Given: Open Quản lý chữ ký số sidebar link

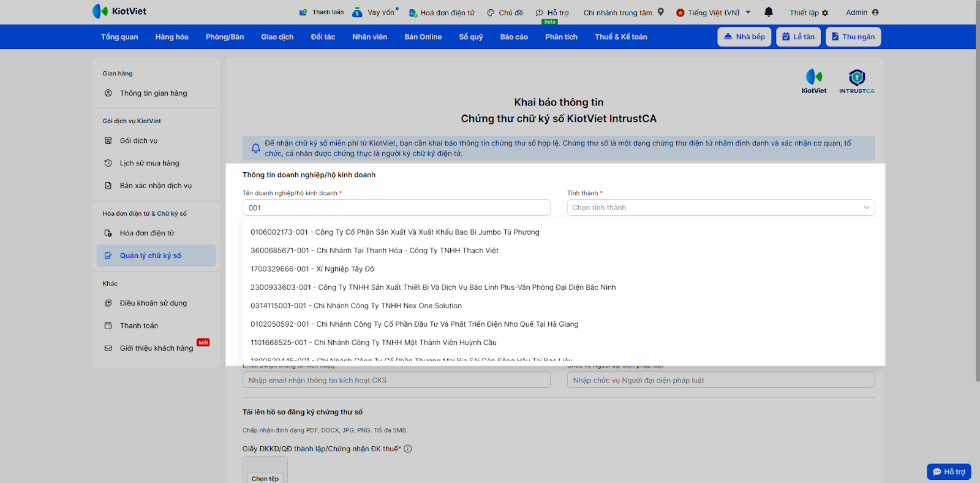Looking at the screenshot, I should [156, 256].
